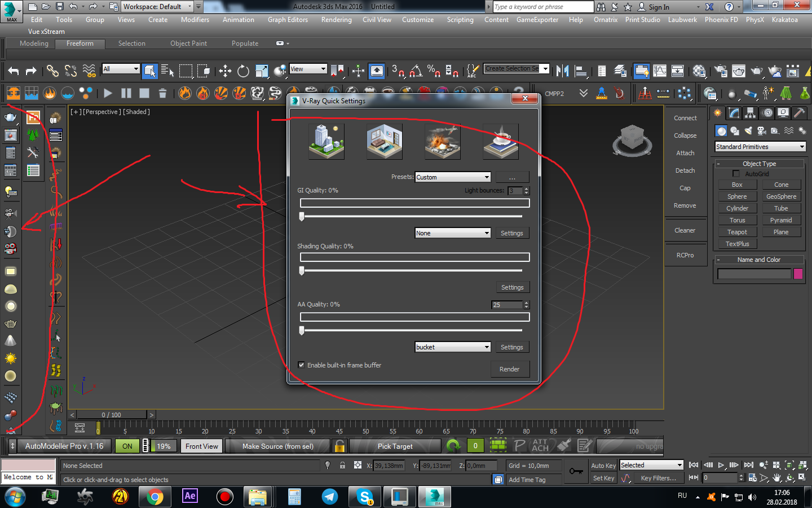The width and height of the screenshot is (812, 508).
Task: Open the Windows Start menu
Action: pos(15,497)
